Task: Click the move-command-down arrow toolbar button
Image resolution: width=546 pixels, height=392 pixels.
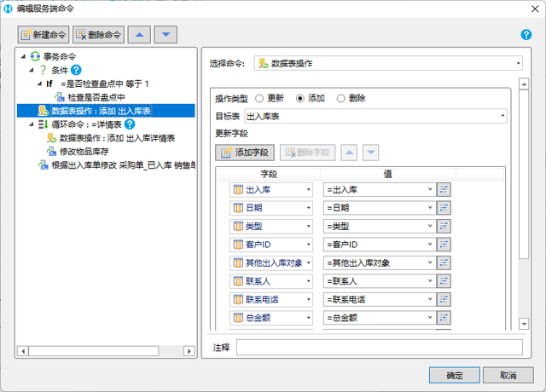Action: (x=166, y=34)
